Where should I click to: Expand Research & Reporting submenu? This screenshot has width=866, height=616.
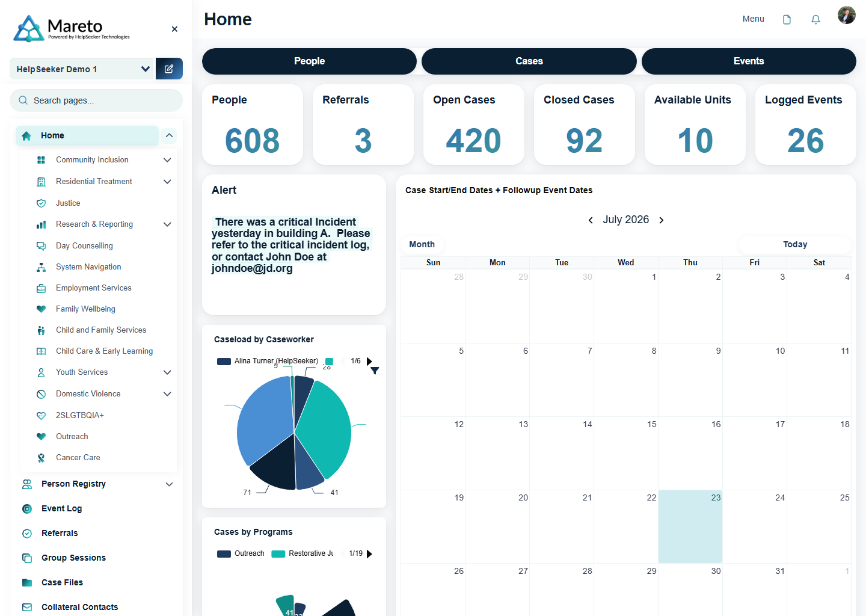pos(167,224)
